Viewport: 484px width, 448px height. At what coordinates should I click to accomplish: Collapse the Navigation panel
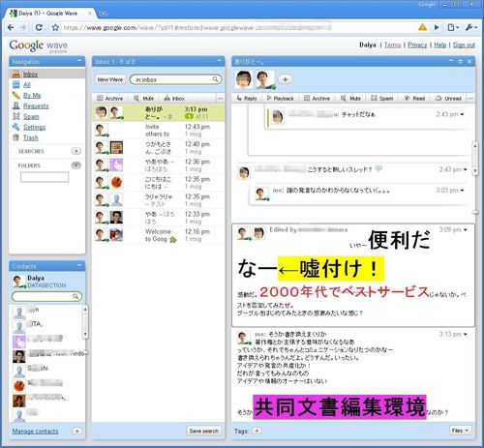click(79, 61)
